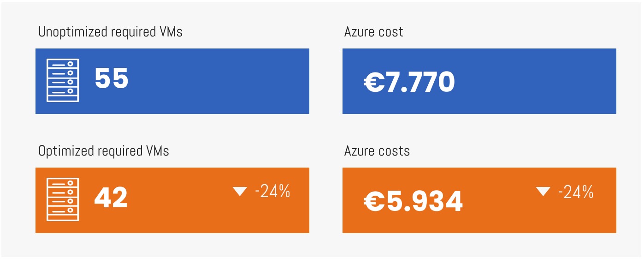Click the down triangle next to -24% in the optimized VMs card
Screen dimensions: 644x259
(240, 191)
